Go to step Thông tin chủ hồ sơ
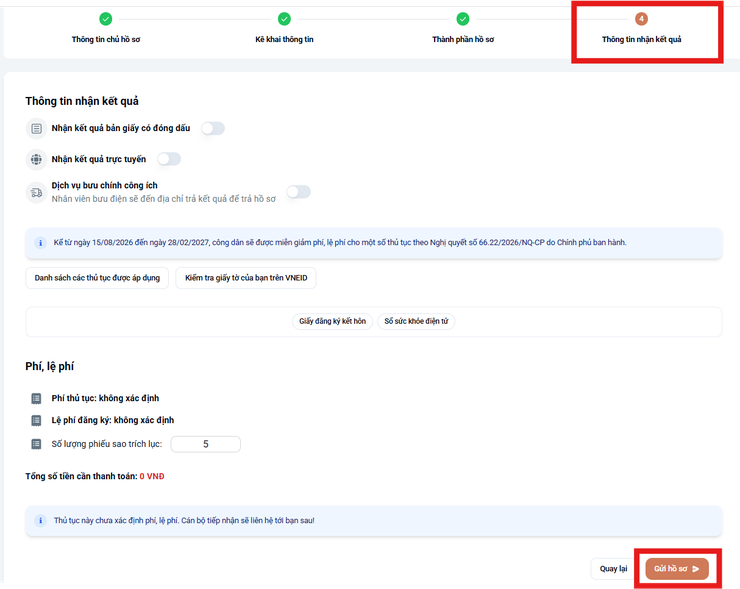Image resolution: width=740 pixels, height=589 pixels. [106, 39]
